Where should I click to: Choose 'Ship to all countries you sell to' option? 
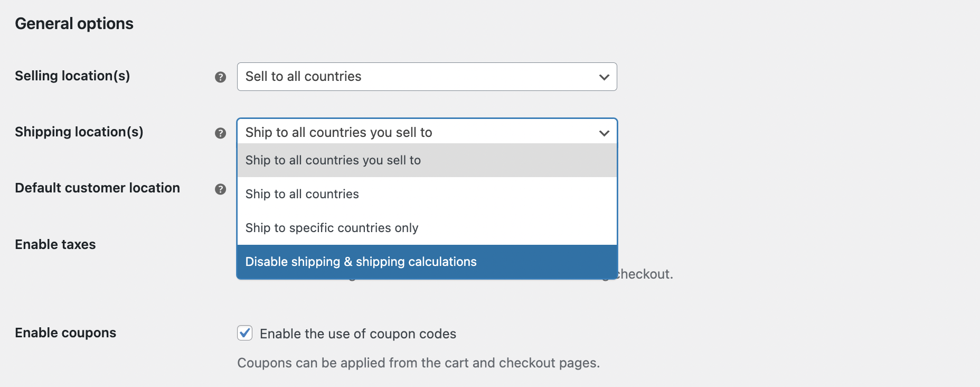click(x=333, y=160)
